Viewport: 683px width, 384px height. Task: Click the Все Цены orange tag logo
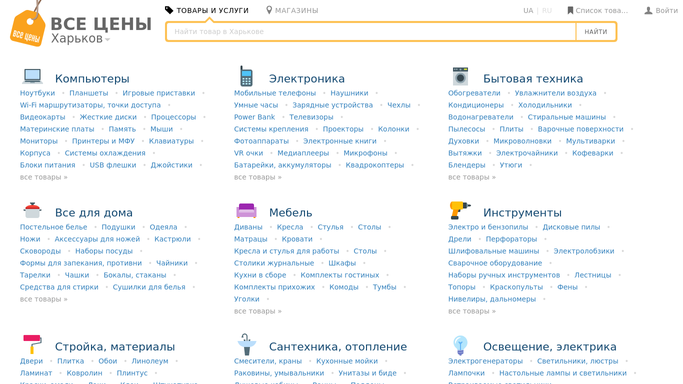pyautogui.click(x=28, y=26)
